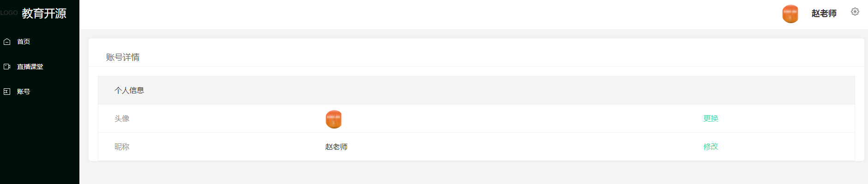Image resolution: width=868 pixels, height=184 pixels.
Task: Click the 账号详情 heading
Action: pyautogui.click(x=123, y=57)
